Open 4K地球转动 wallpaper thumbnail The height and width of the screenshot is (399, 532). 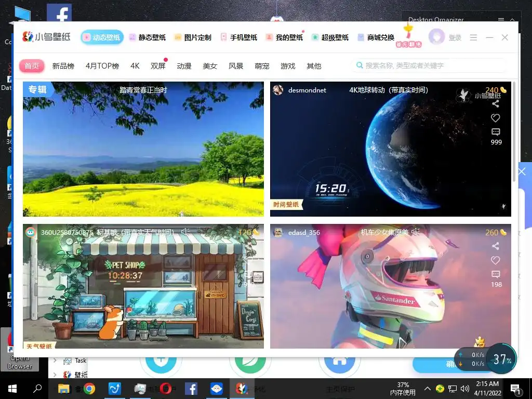point(391,149)
